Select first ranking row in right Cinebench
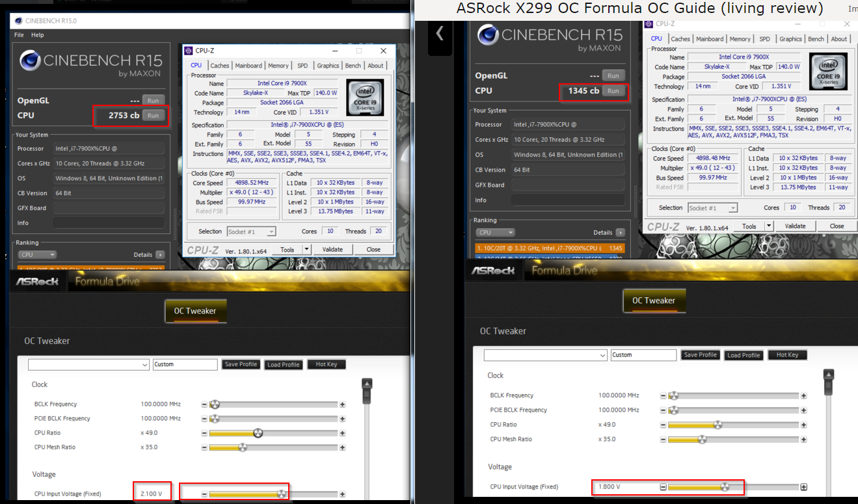This screenshot has width=858, height=504. point(551,248)
